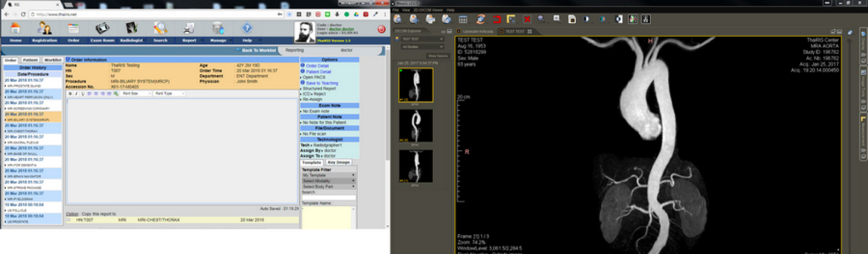Open the Font Size dropdown

tap(137, 93)
